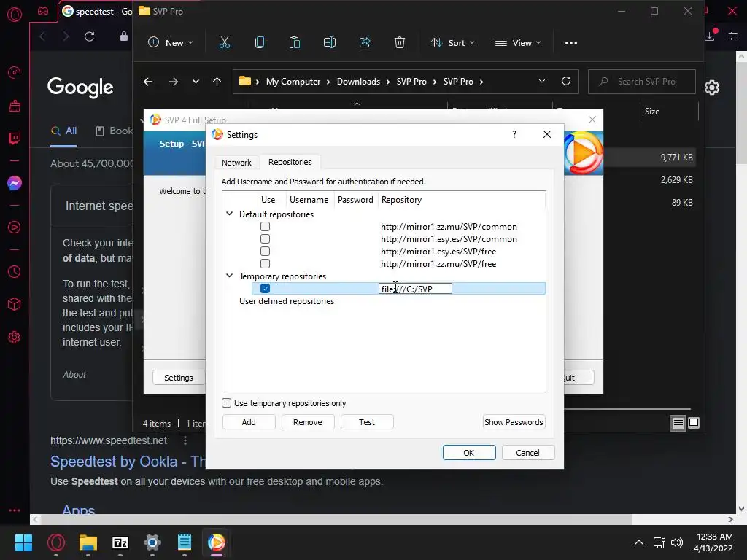Click the Rename icon in File Explorer toolbar
This screenshot has height=560, width=747.
330,43
